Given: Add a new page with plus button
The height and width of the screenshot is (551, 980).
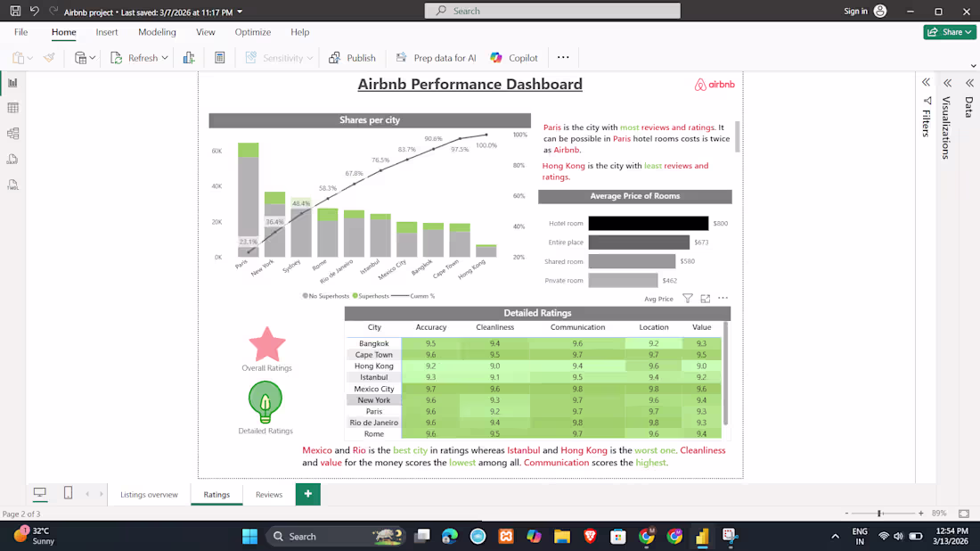Looking at the screenshot, I should [x=307, y=494].
